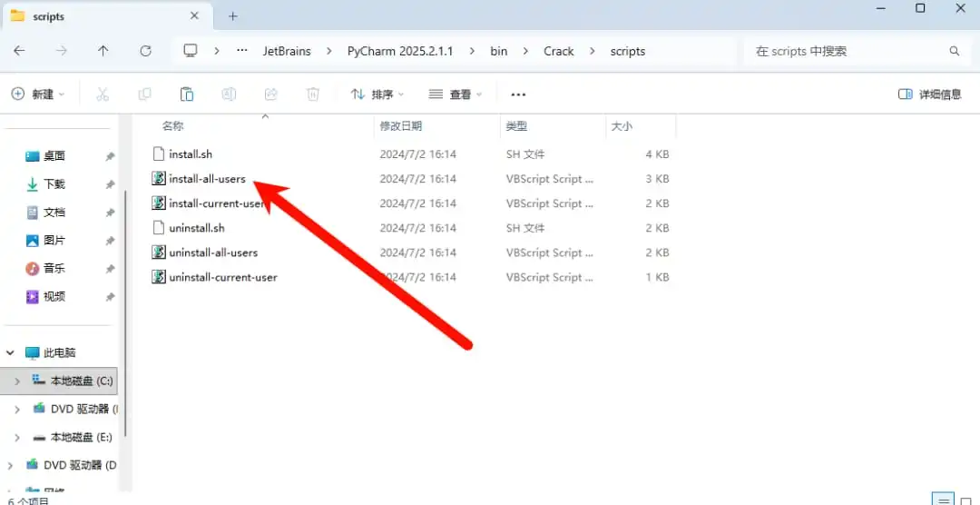980x505 pixels.
Task: Refresh the current folder view
Action: click(145, 51)
